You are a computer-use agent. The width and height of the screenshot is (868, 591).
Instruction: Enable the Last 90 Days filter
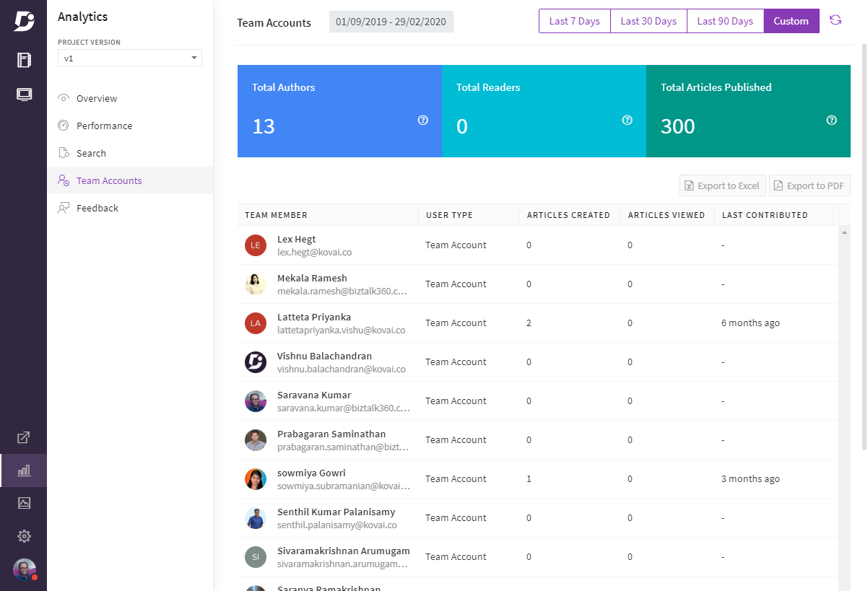(724, 21)
